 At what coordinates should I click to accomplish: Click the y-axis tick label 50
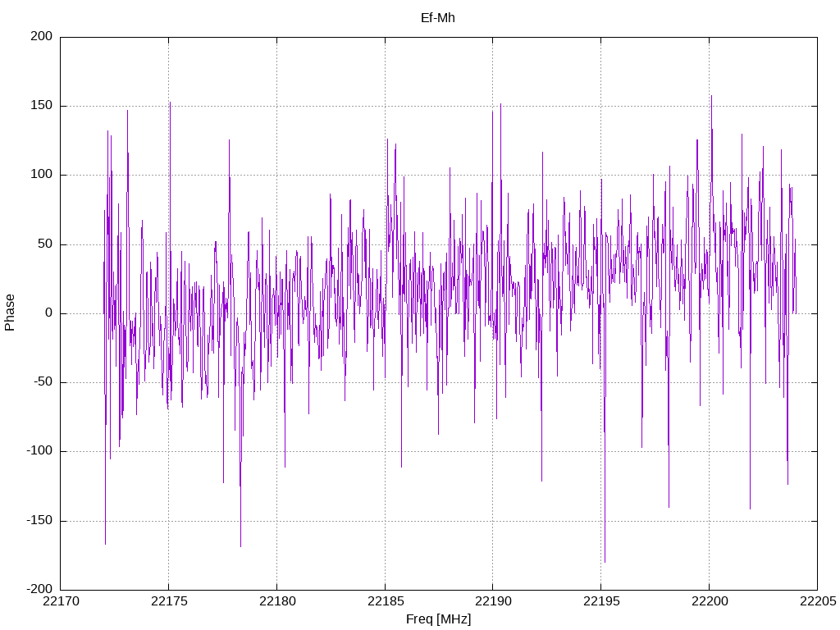46,244
